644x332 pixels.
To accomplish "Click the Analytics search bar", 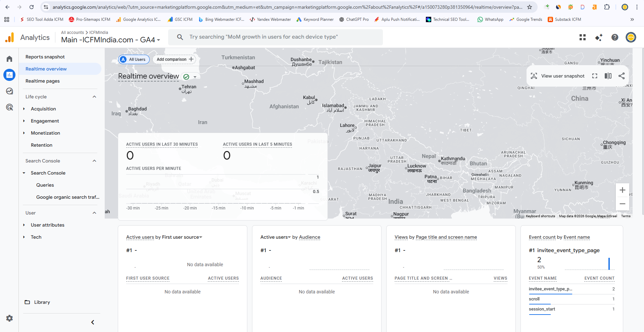I will pos(275,37).
